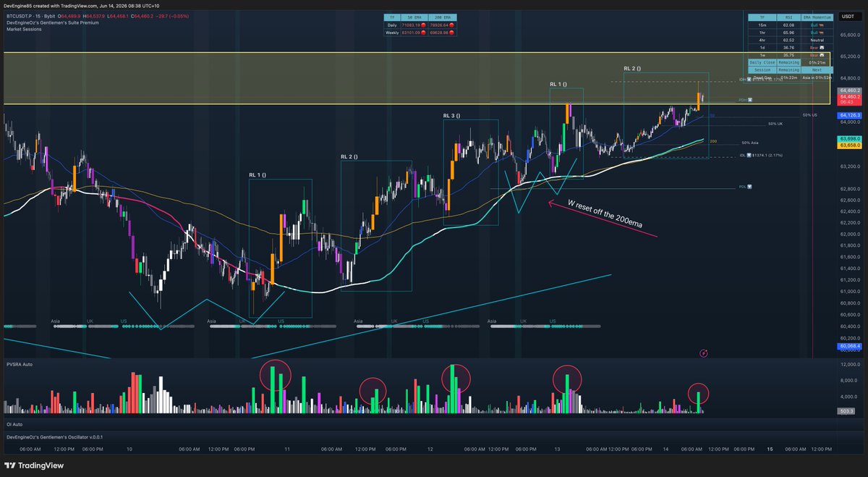The height and width of the screenshot is (477, 868).
Task: Click the blue 64,126.3 price label
Action: tap(849, 115)
